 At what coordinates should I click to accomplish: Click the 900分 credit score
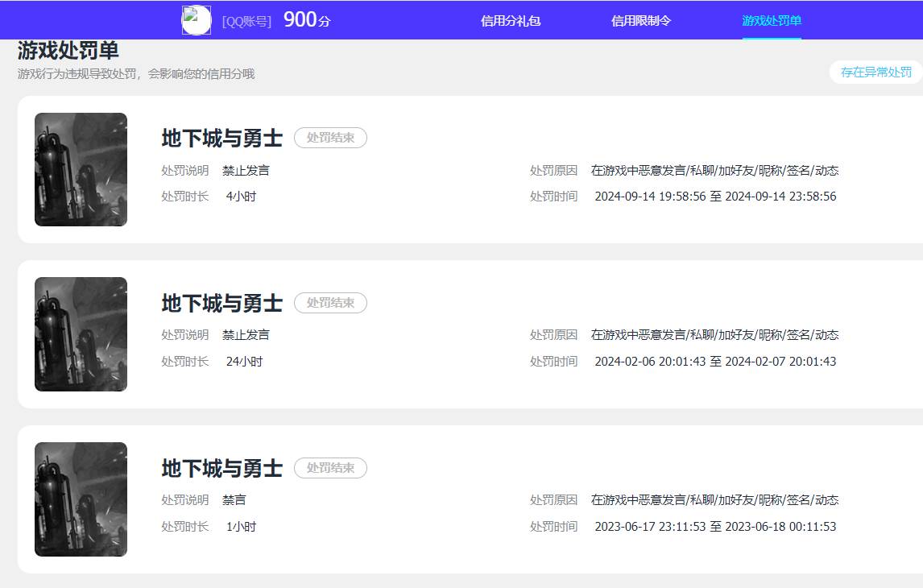306,20
